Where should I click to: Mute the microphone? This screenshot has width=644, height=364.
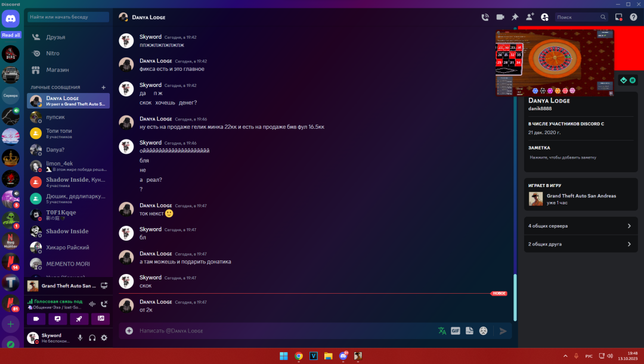[80, 338]
